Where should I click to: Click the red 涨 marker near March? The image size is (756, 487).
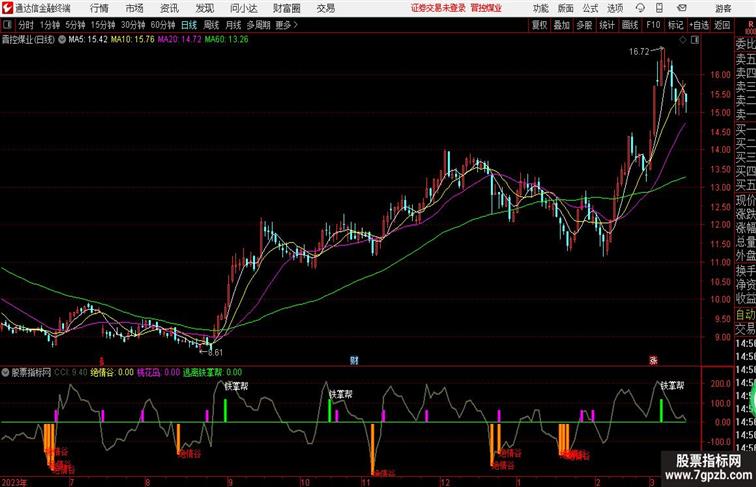click(x=653, y=360)
